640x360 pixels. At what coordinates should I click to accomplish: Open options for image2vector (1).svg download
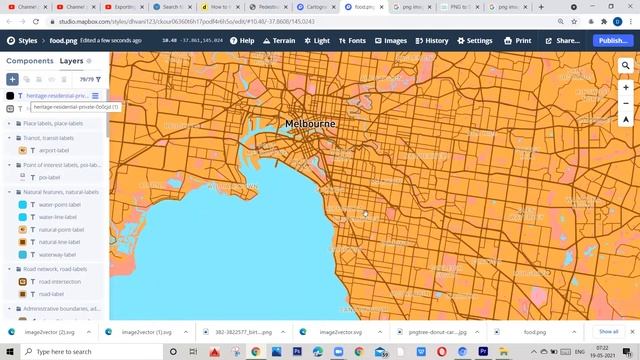[186, 332]
